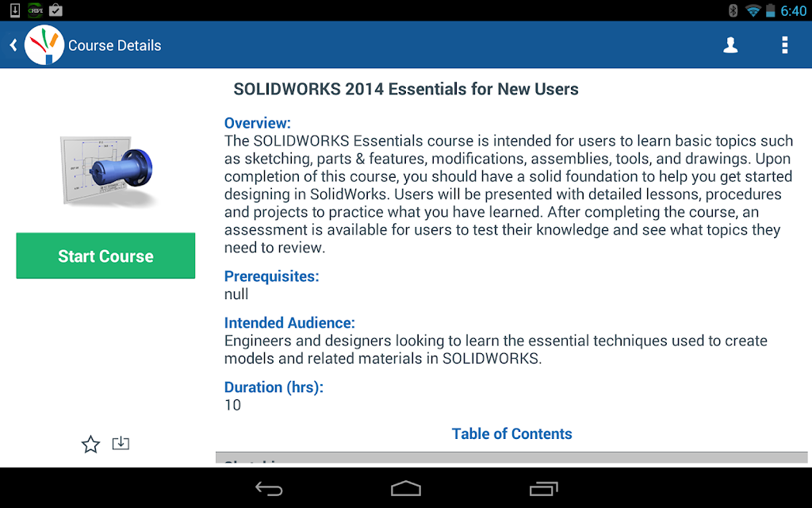Tap the battery indicator icon
This screenshot has height=508, width=812.
click(x=771, y=10)
